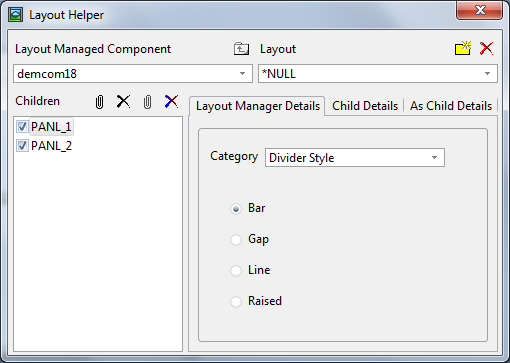Select PANL_2 in the Children list

pyautogui.click(x=51, y=146)
